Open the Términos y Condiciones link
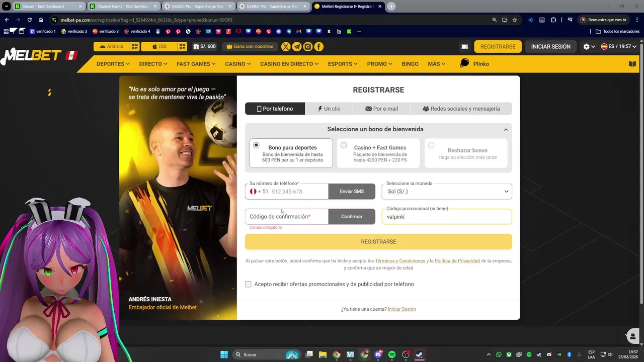Viewport: 644px width, 362px height. [x=400, y=261]
